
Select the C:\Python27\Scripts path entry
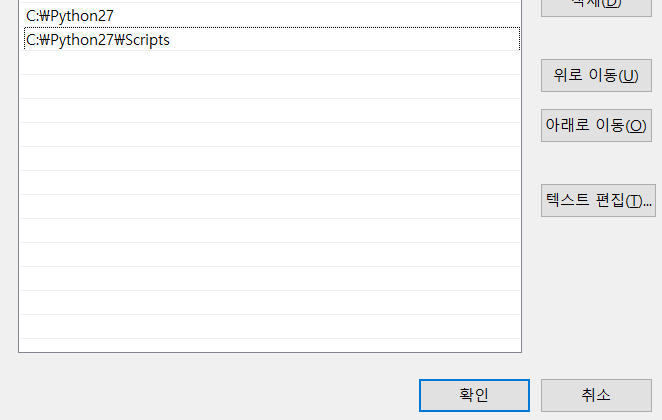click(x=272, y=39)
